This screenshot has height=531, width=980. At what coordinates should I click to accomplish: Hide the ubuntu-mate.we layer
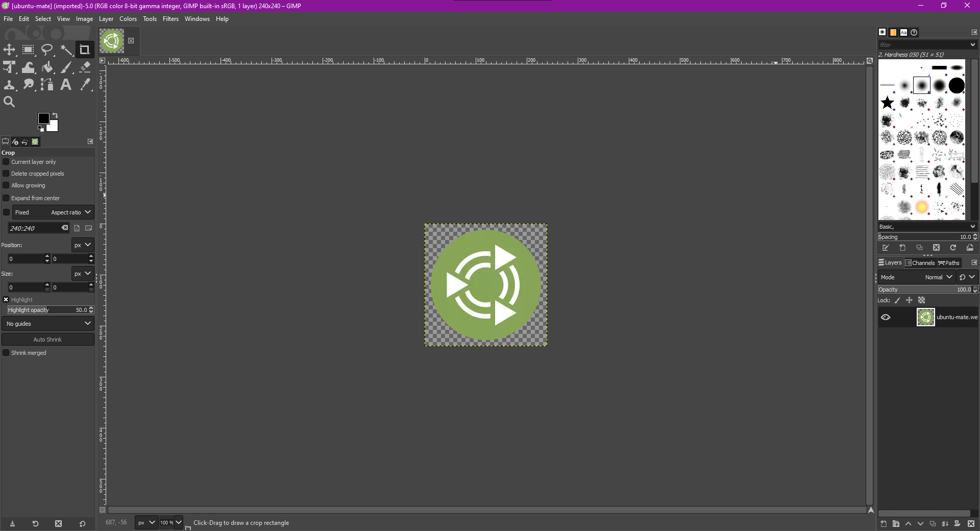click(885, 317)
